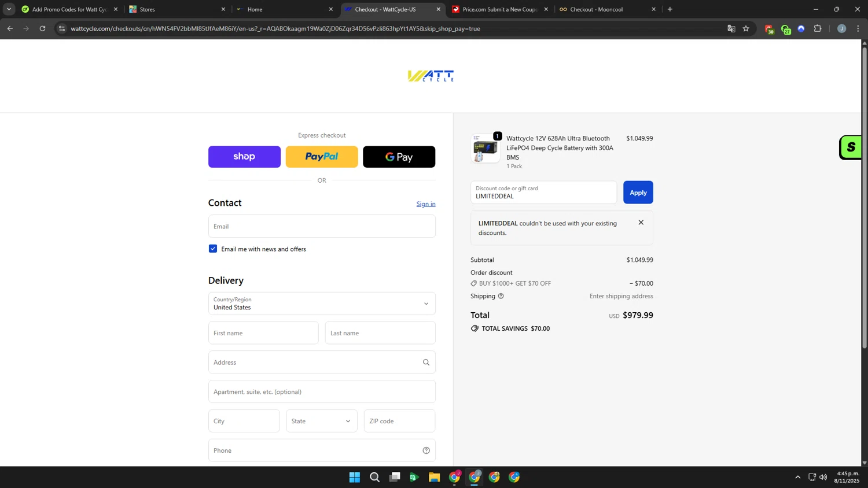Open Country/Region dropdown
Image resolution: width=868 pixels, height=488 pixels.
click(x=322, y=304)
